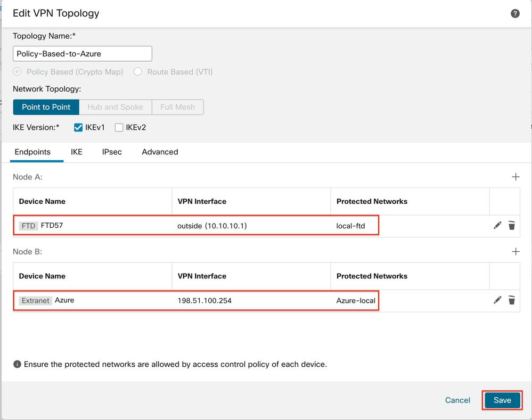Choose Hub and Spoke topology

click(116, 107)
